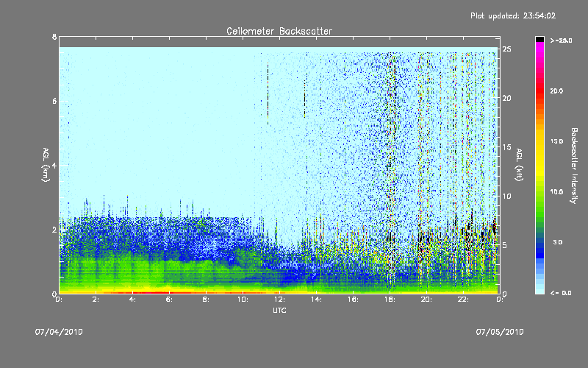This screenshot has width=588, height=368.
Task: Click the AGL (km) axis label
Action: click(x=46, y=165)
